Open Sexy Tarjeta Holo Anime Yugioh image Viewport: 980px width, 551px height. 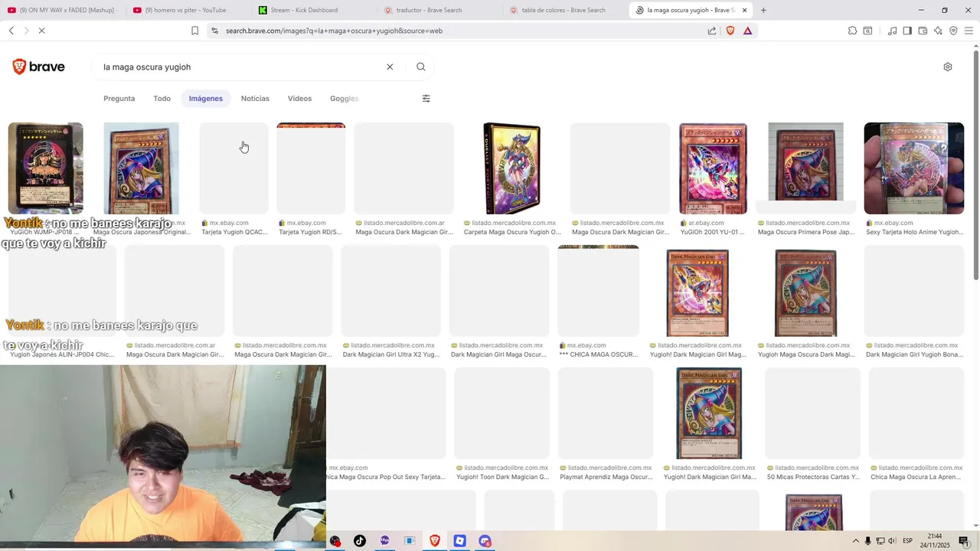[914, 168]
